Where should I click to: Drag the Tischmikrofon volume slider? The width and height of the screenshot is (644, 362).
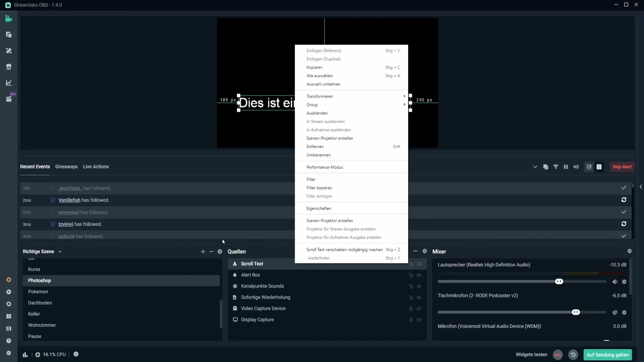click(576, 312)
